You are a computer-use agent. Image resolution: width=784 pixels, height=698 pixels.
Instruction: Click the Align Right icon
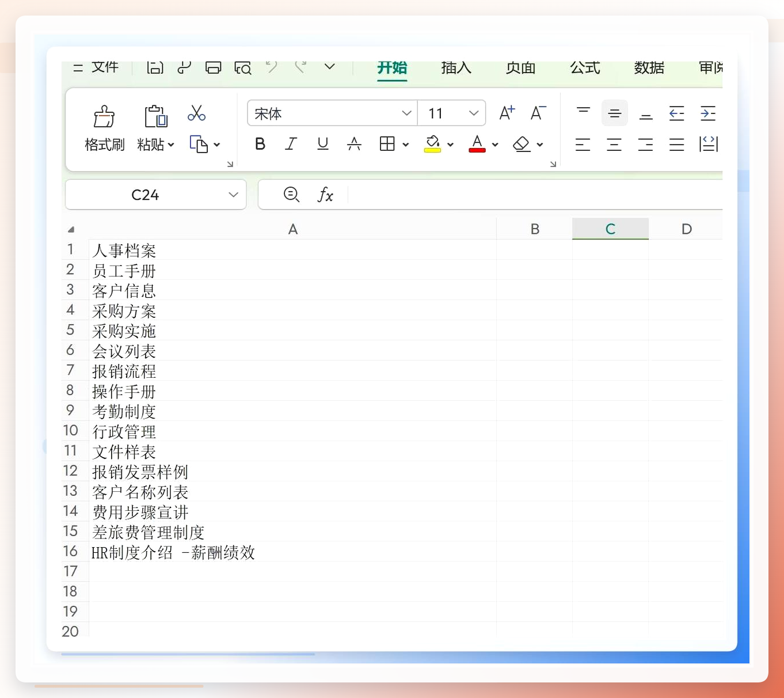tap(646, 145)
